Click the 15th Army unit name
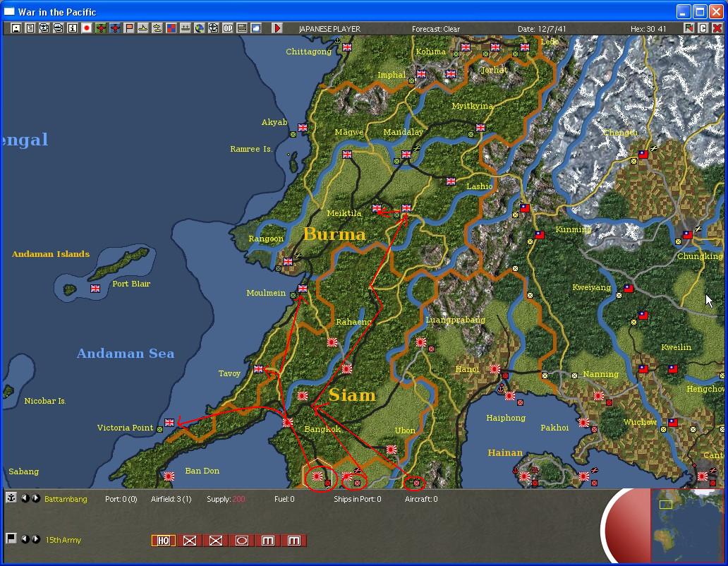 pyautogui.click(x=63, y=540)
